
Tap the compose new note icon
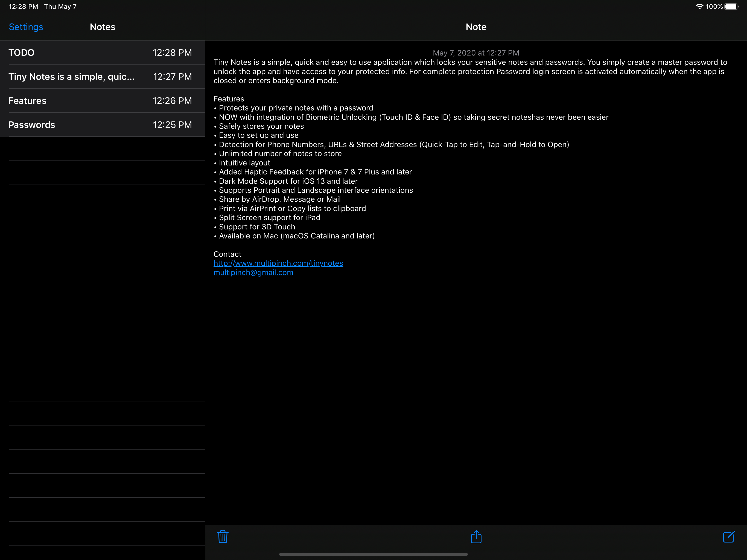(x=728, y=536)
